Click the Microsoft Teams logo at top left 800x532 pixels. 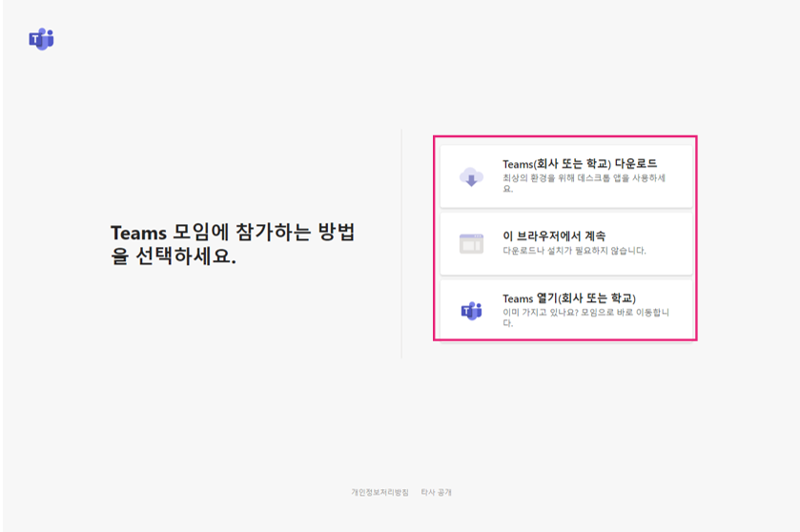click(x=41, y=39)
